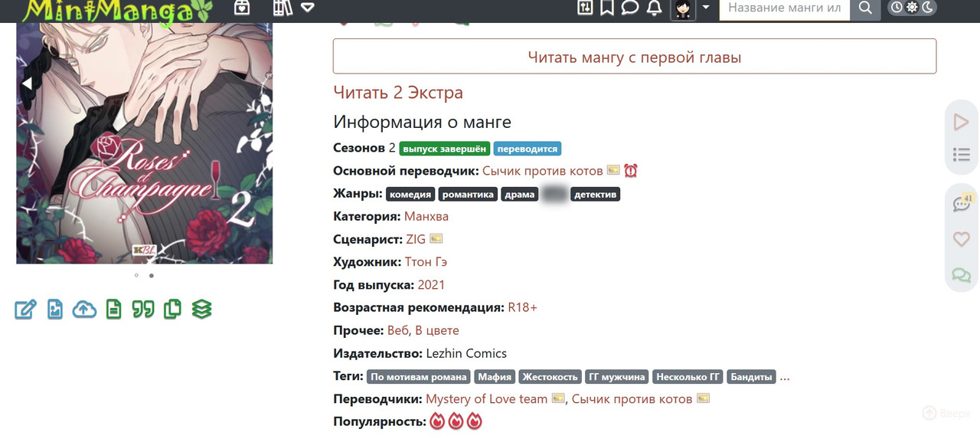Click the alarm clock icon beside main translator

pos(631,171)
